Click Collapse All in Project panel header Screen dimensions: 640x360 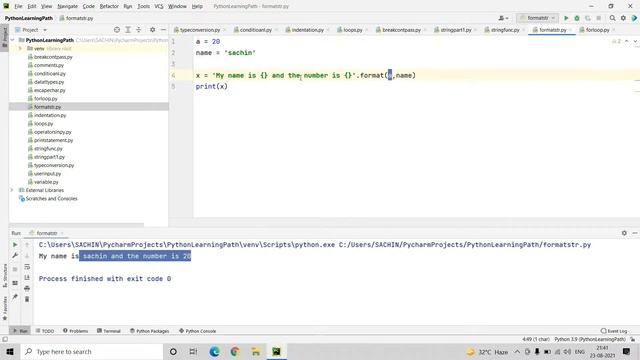[139, 30]
